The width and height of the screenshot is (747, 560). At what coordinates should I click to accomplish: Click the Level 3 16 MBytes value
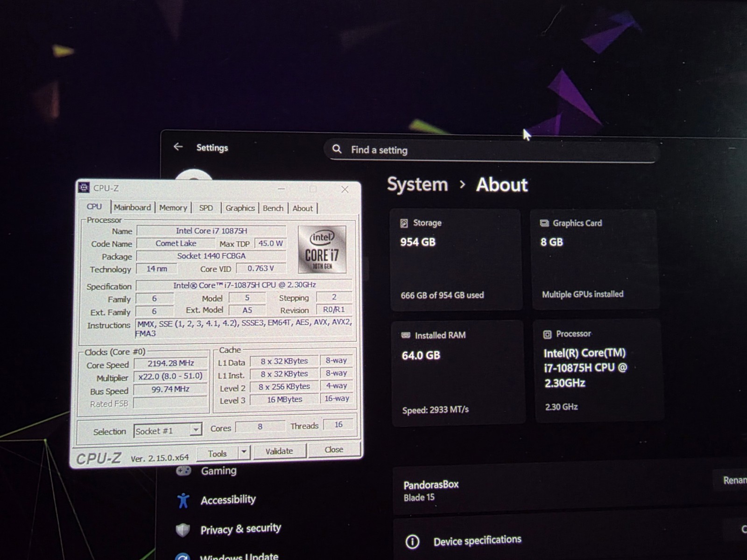[x=284, y=399]
